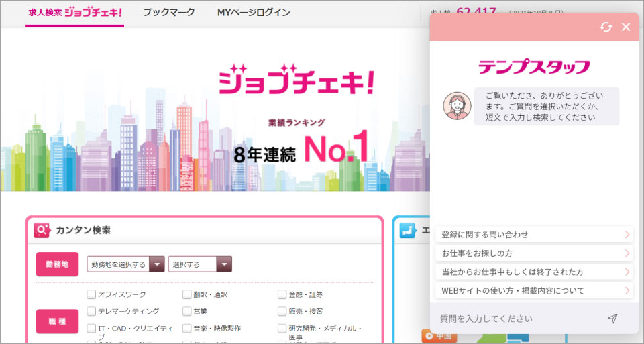The image size is (644, 344).
Task: Open the 勤務地を選択する dropdown
Action: (125, 264)
